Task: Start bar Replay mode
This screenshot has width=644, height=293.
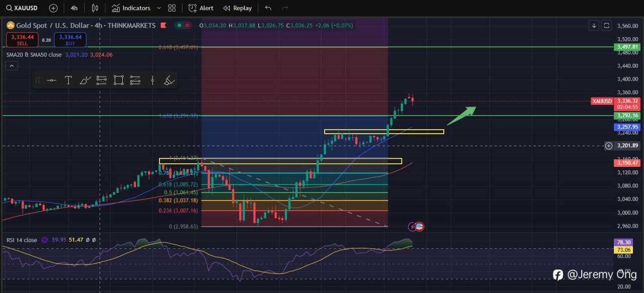Action: tap(237, 8)
